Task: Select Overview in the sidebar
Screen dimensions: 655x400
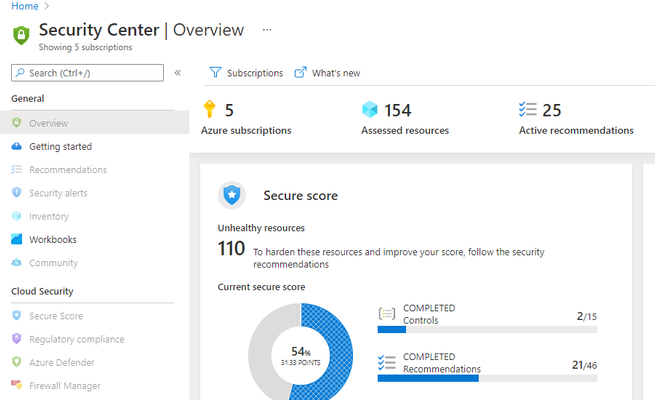Action: (94, 123)
